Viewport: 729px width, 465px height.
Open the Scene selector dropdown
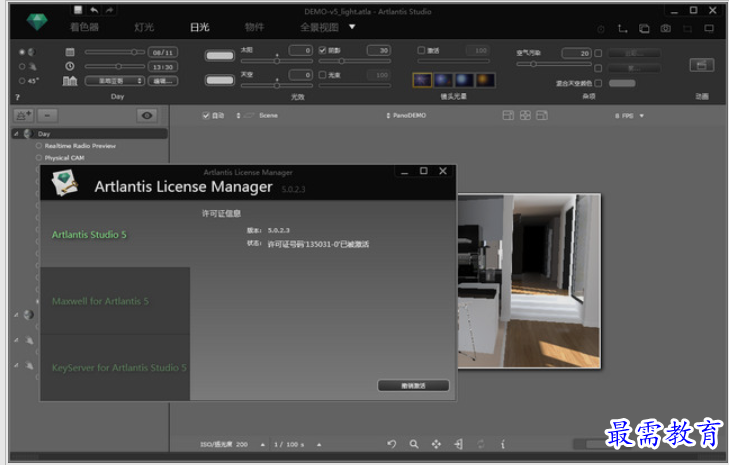pos(257,115)
